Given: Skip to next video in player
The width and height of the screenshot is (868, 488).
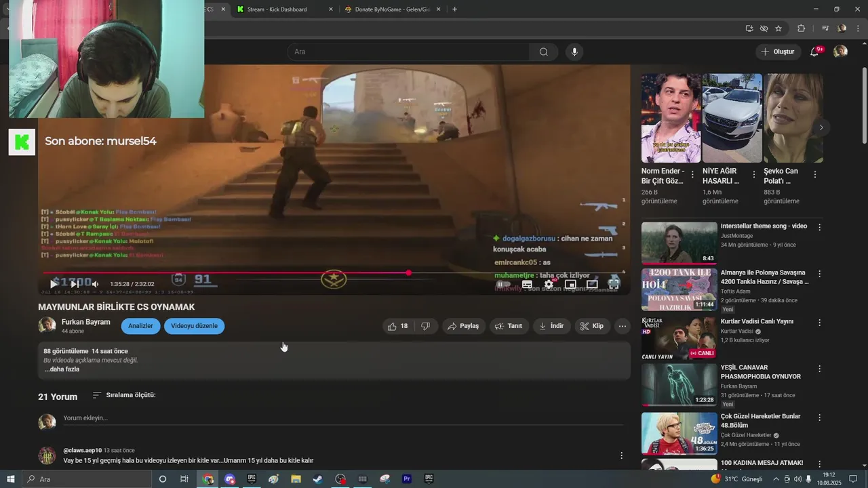Looking at the screenshot, I should coord(75,284).
